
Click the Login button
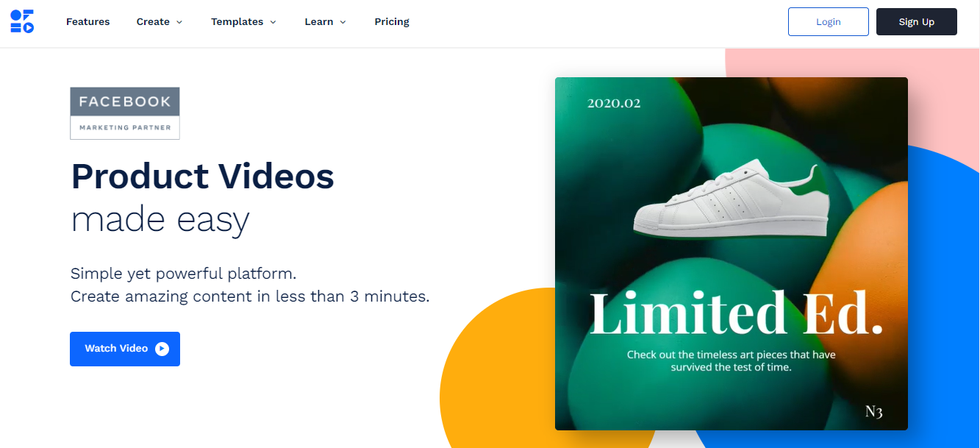coord(829,22)
